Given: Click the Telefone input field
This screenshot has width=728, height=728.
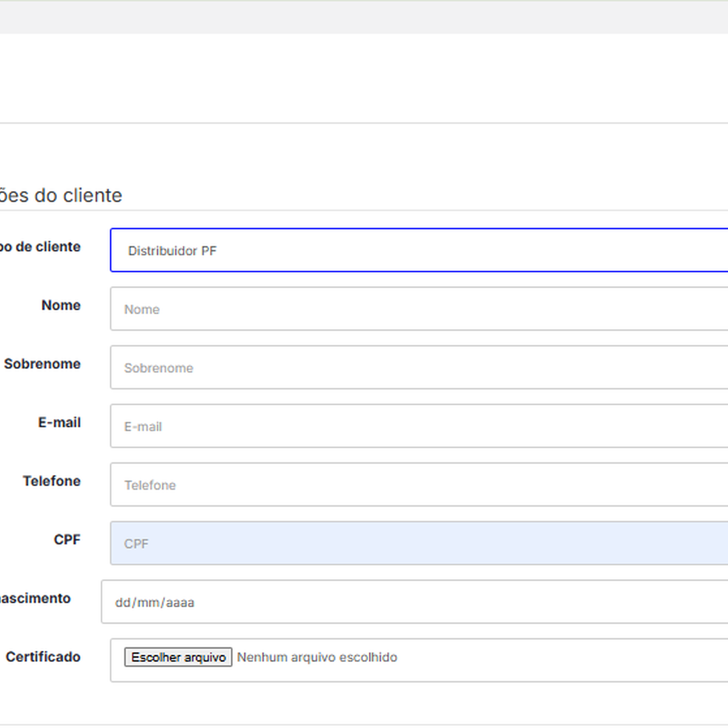Looking at the screenshot, I should coord(419,485).
